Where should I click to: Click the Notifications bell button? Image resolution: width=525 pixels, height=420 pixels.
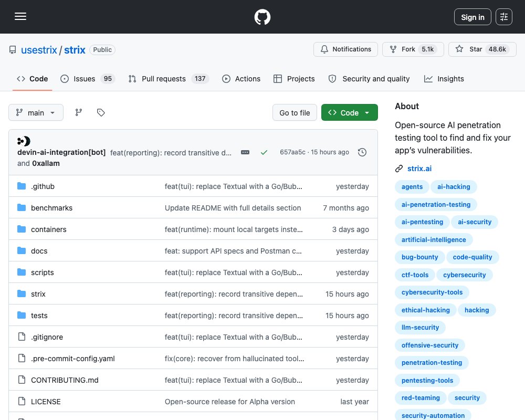click(x=345, y=49)
